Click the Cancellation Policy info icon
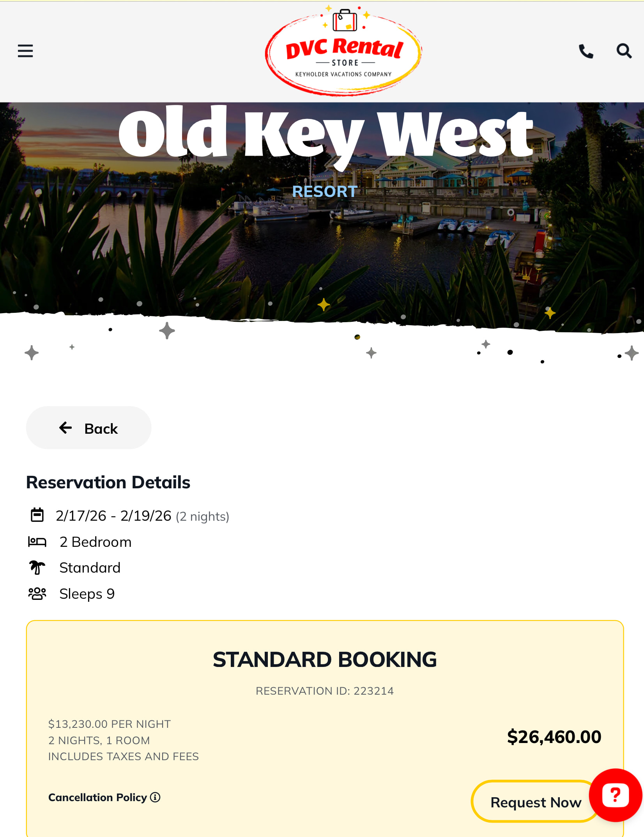 click(155, 797)
